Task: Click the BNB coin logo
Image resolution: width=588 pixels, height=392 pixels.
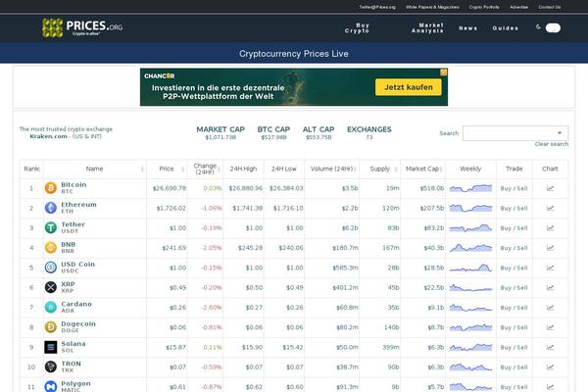Action: (x=51, y=248)
